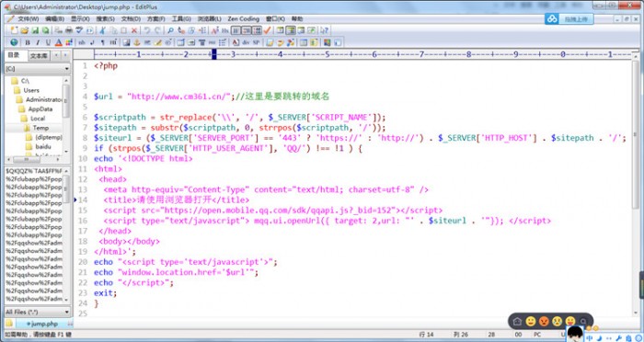644x342 pixels.
Task: Switch to the 目录 sidebar tab
Action: click(x=16, y=55)
